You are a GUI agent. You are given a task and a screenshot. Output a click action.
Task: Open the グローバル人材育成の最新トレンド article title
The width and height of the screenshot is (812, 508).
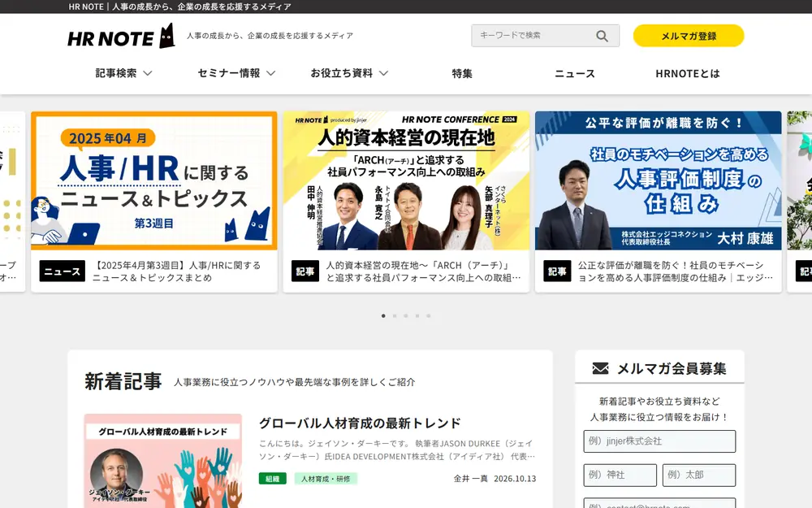click(360, 423)
